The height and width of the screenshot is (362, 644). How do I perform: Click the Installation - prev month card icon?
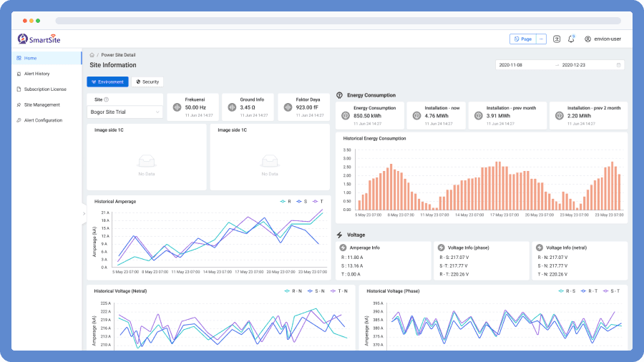tap(479, 116)
